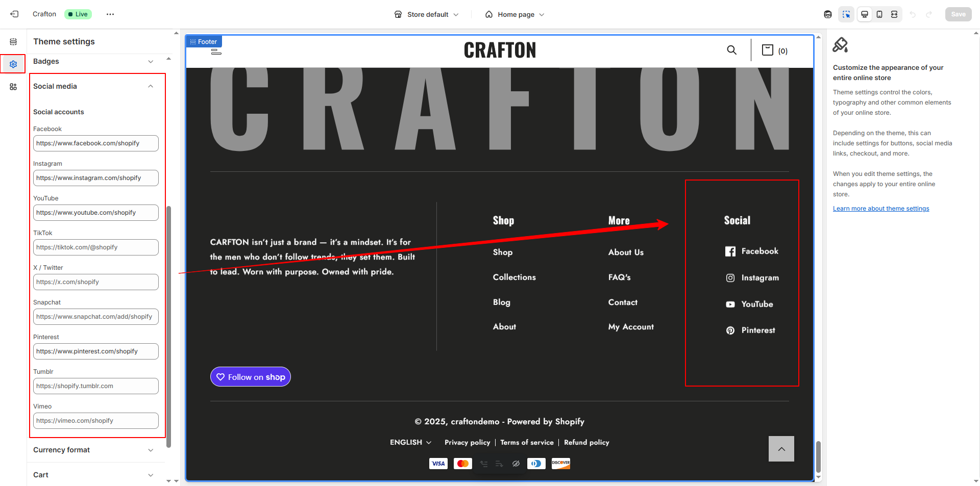Open the Store default dropdown

click(x=427, y=14)
